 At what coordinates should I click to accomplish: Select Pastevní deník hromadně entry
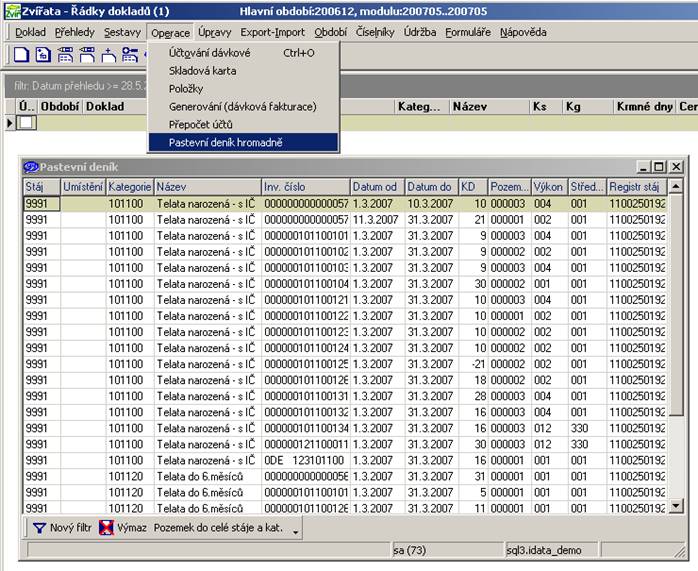tap(243, 142)
